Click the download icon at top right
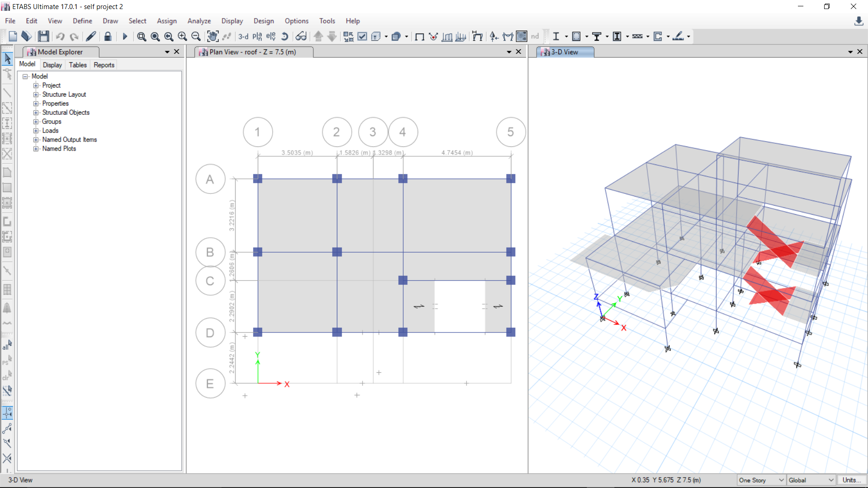868x488 pixels. coord(859,21)
